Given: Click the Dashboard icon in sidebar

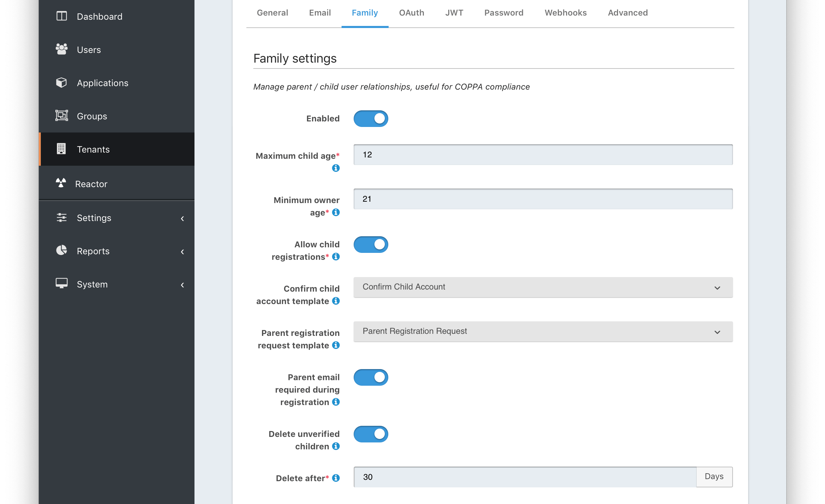Looking at the screenshot, I should pyautogui.click(x=61, y=16).
